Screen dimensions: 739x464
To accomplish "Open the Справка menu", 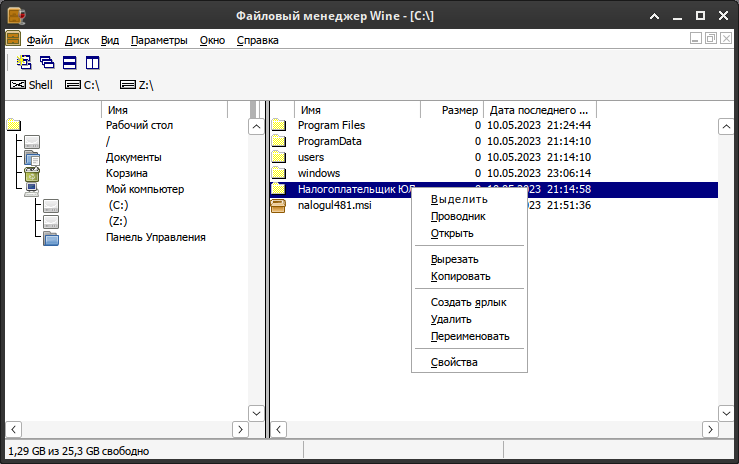I will click(257, 40).
